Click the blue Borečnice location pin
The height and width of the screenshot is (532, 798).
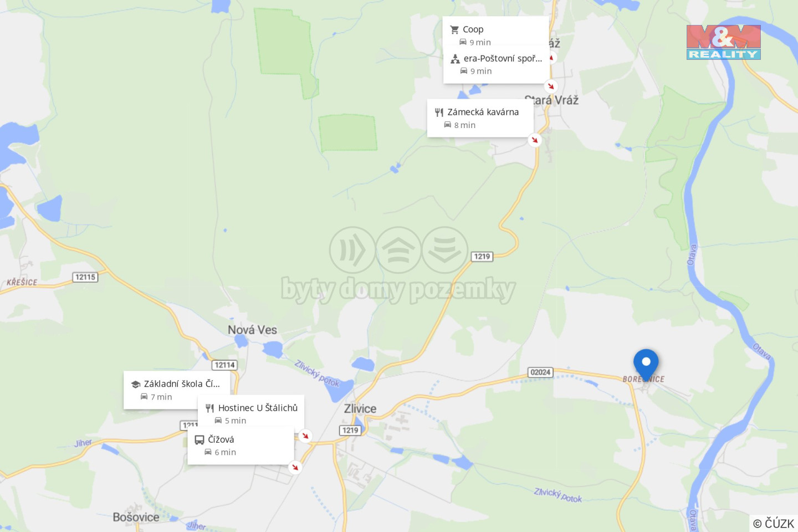tap(646, 365)
